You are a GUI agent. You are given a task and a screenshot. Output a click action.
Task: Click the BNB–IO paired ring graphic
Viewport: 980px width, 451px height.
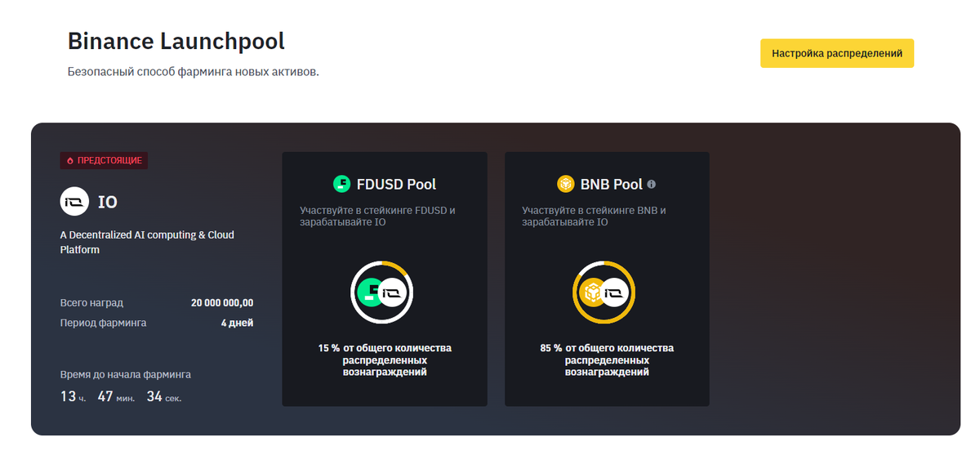point(604,292)
